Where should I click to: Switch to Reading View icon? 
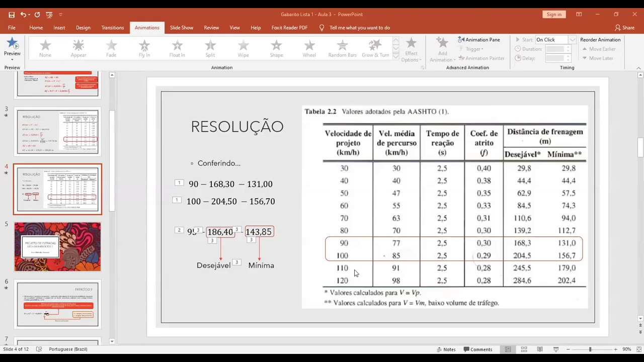(540, 349)
